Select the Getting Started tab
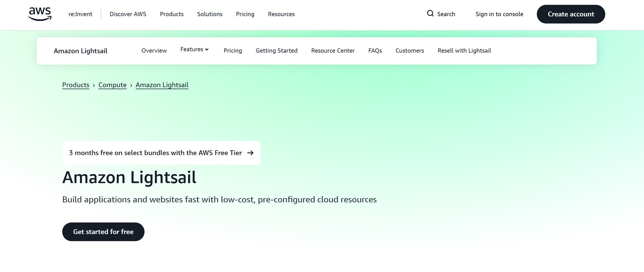644x272 pixels. (x=276, y=51)
